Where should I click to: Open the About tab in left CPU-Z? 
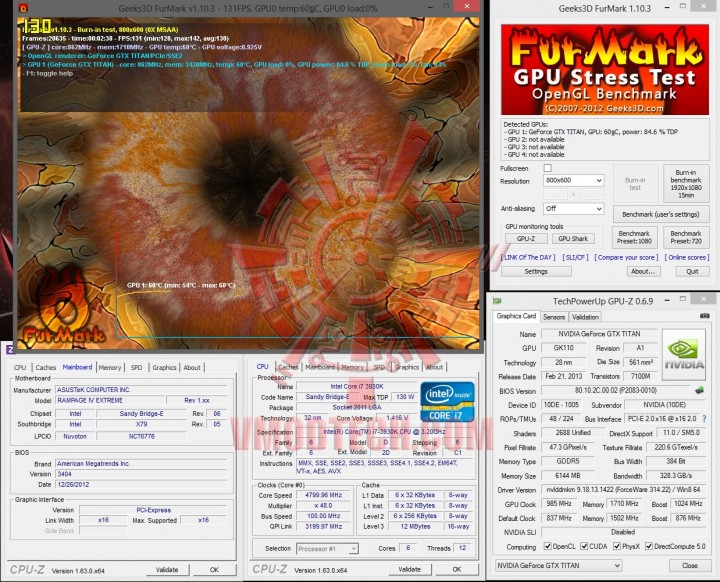point(192,367)
